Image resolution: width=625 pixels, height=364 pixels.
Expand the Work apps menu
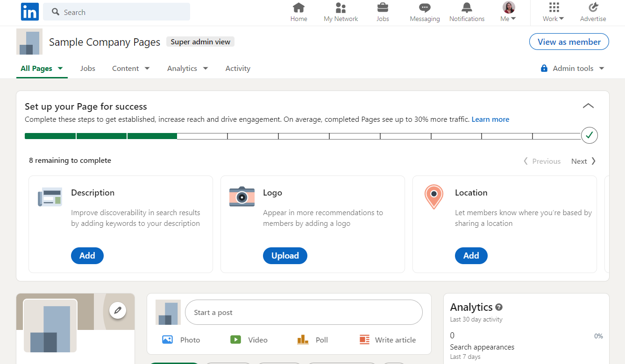coord(554,12)
